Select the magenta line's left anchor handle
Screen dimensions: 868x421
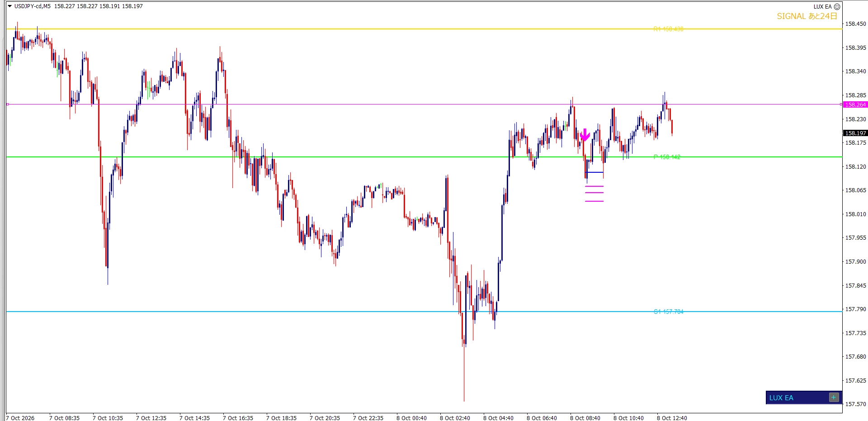click(x=7, y=104)
